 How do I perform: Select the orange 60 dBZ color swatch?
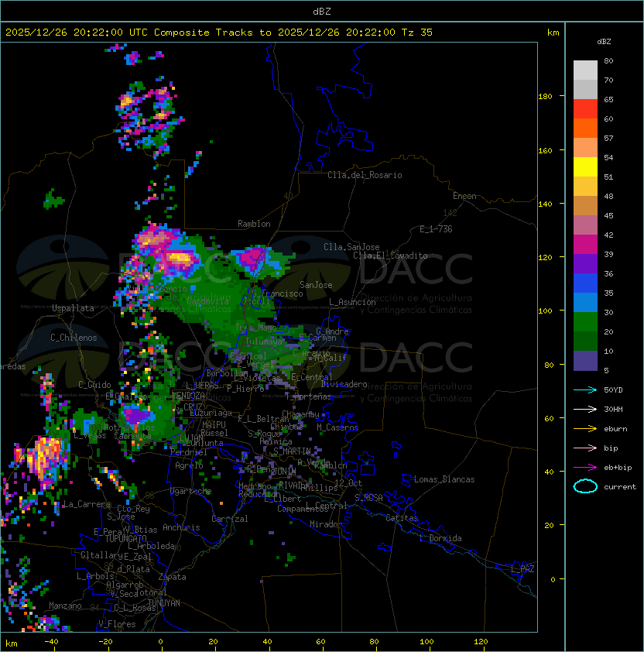[585, 128]
